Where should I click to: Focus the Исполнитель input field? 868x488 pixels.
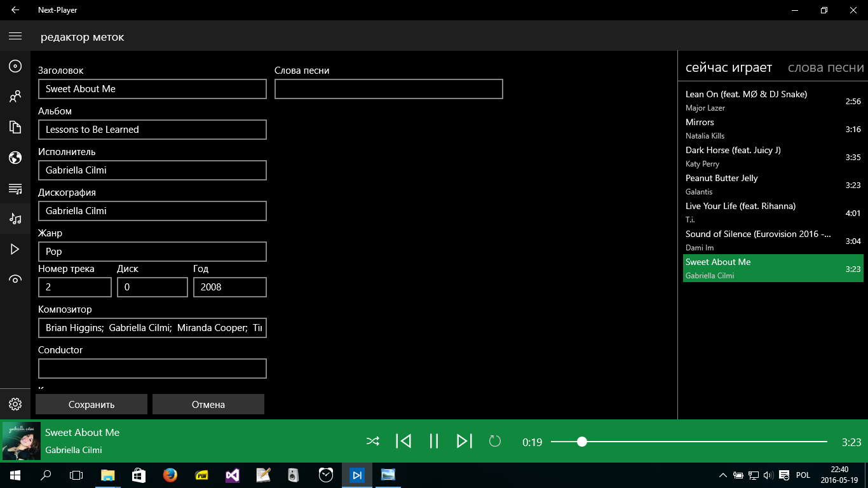pos(153,170)
